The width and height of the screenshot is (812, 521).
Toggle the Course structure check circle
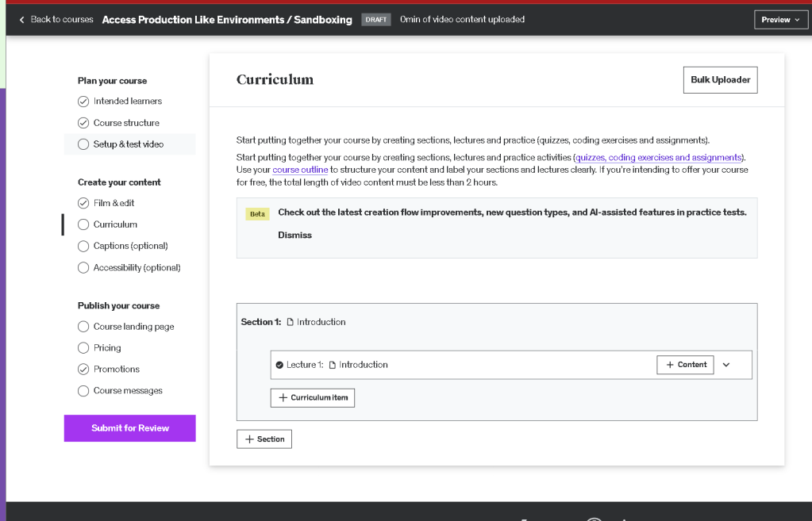pos(83,123)
